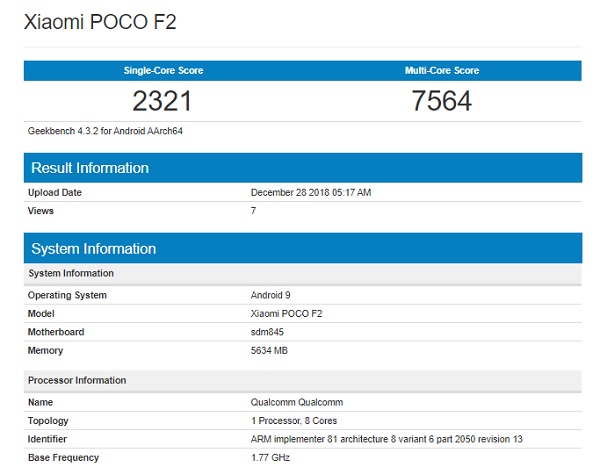
Task: Click the ARM implementer 81 identifier value
Action: coord(386,439)
